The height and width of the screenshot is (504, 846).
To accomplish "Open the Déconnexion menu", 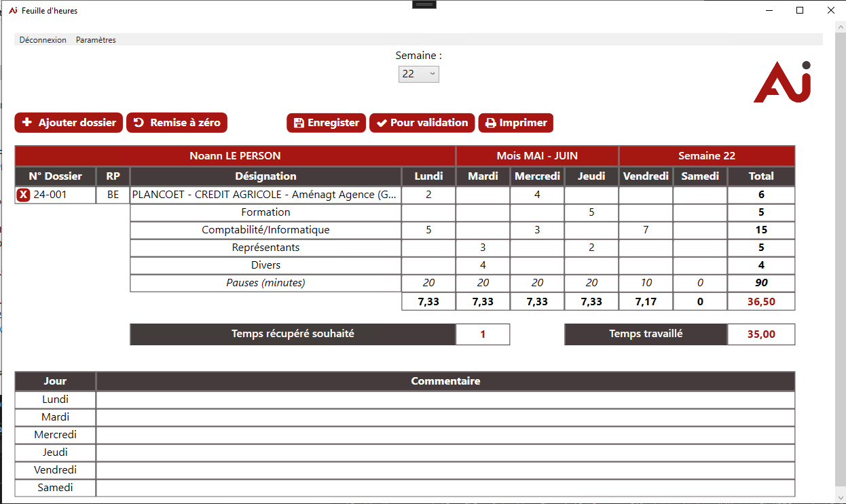I will click(43, 40).
